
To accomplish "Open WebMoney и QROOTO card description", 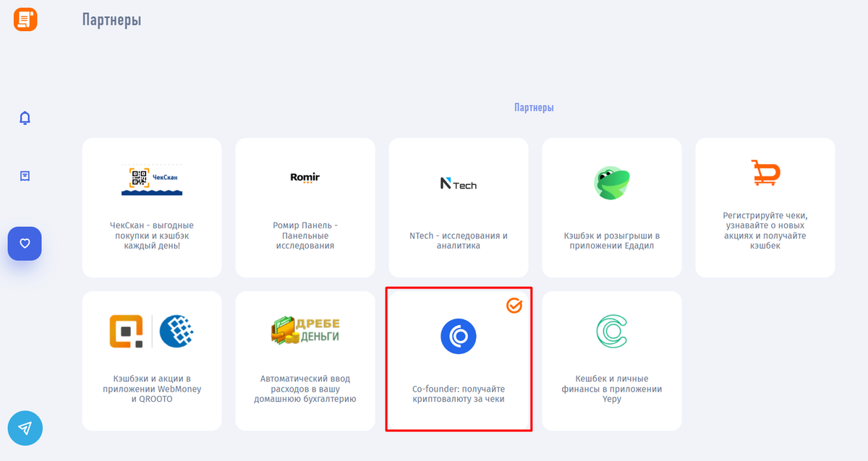I will coord(152,389).
